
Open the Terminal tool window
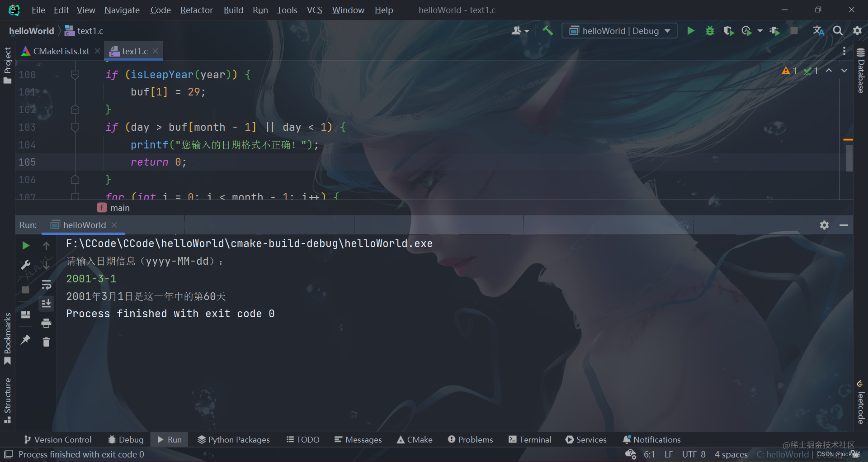click(530, 439)
